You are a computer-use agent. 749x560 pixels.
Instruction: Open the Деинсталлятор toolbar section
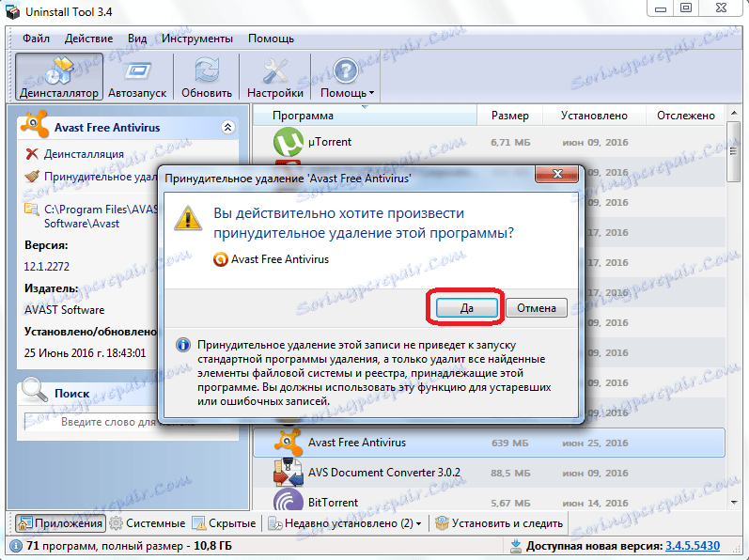click(59, 76)
